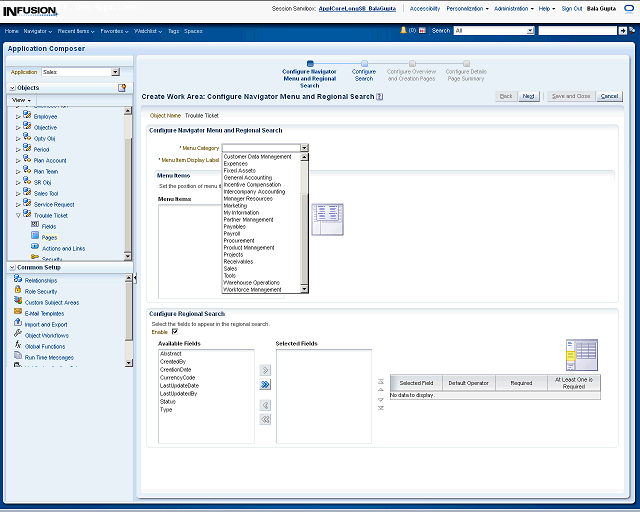Click the search go arrow button
This screenshot has height=512, width=640.
click(625, 31)
